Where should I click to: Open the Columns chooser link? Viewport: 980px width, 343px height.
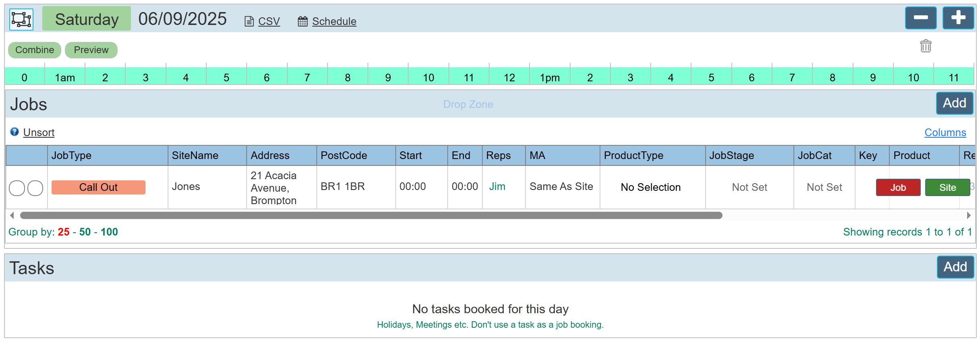[x=945, y=132]
